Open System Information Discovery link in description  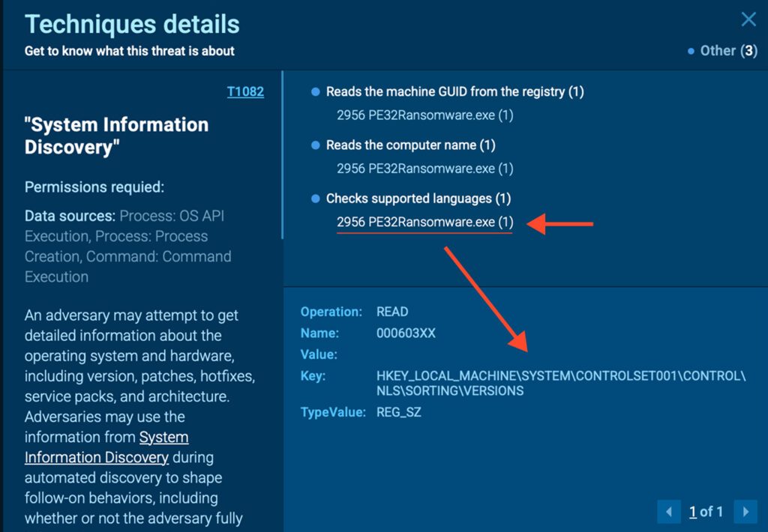pos(106,447)
